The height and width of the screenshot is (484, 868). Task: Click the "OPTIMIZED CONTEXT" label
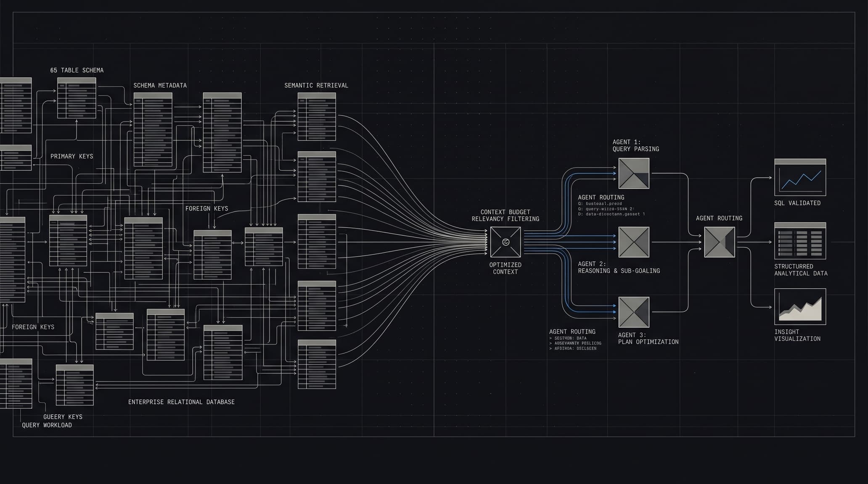(x=505, y=268)
